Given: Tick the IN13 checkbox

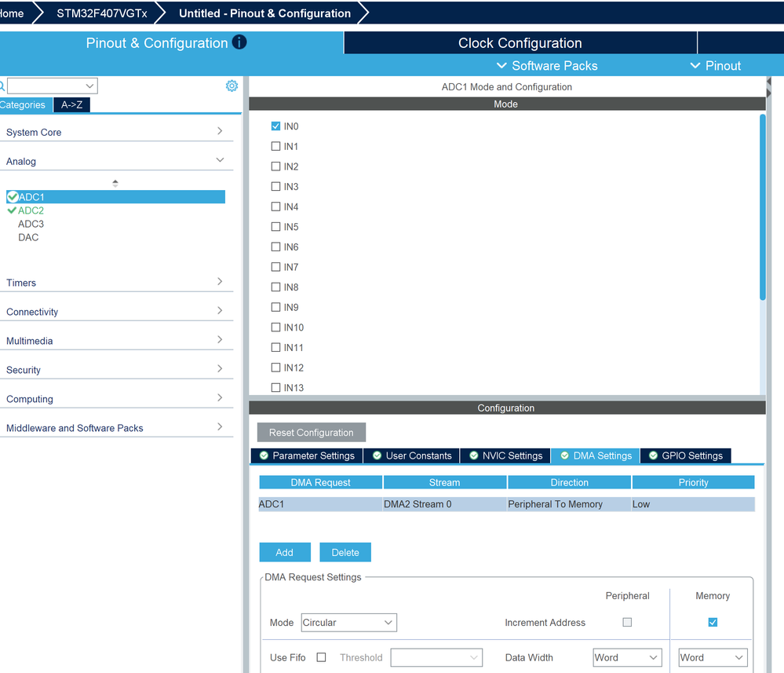Looking at the screenshot, I should pos(275,387).
